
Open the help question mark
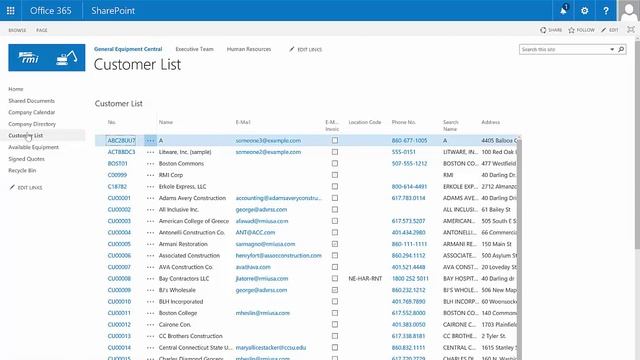coord(606,11)
